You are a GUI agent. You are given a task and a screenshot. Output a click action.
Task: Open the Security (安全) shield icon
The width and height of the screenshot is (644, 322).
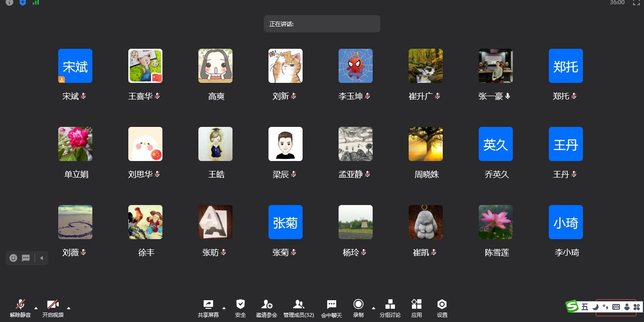241,304
